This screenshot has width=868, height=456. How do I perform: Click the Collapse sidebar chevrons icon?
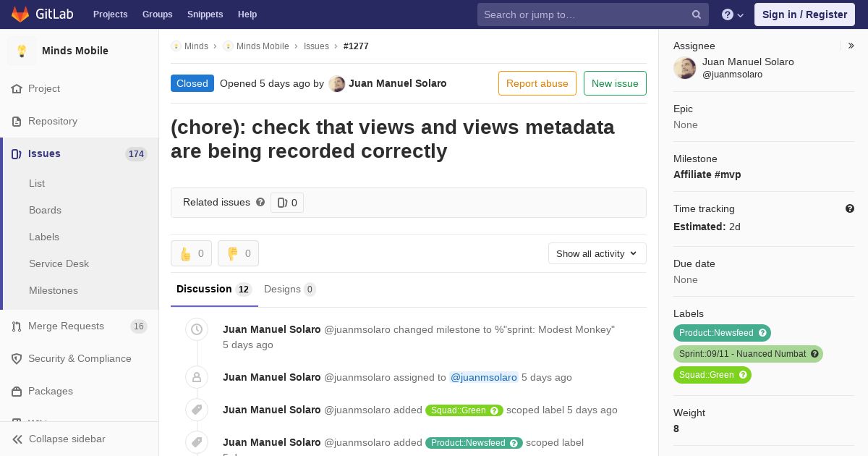click(17, 439)
